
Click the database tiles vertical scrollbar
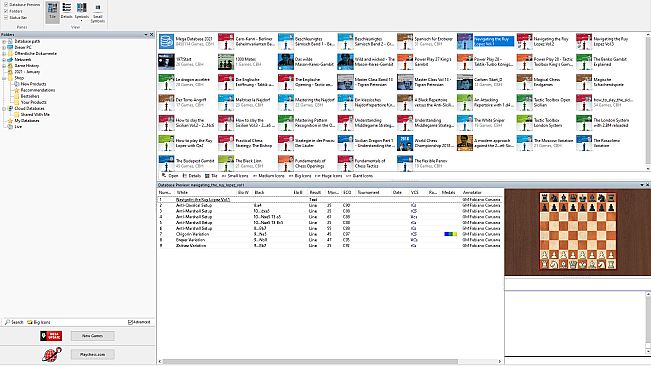(x=648, y=100)
